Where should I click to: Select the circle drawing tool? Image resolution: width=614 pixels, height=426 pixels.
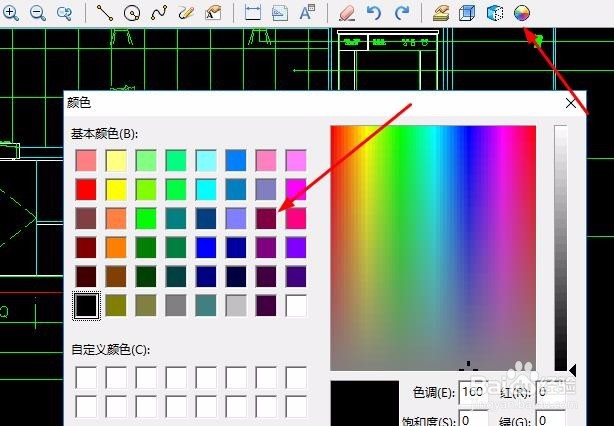pos(132,13)
